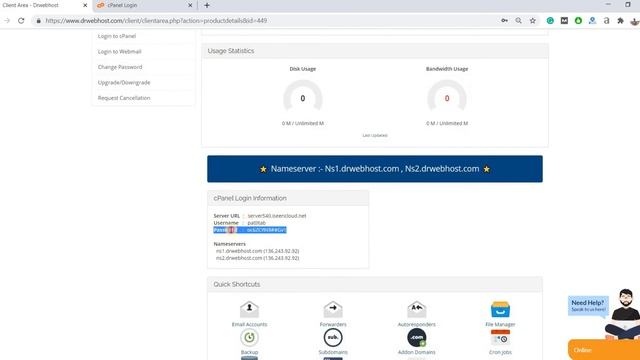Open the Subdomains shortcut icon
Image resolution: width=640 pixels, height=360 pixels.
click(x=333, y=338)
